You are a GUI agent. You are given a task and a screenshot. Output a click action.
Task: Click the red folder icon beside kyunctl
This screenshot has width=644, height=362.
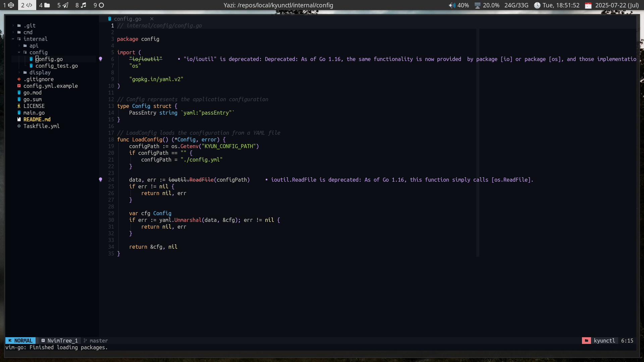pos(586,341)
